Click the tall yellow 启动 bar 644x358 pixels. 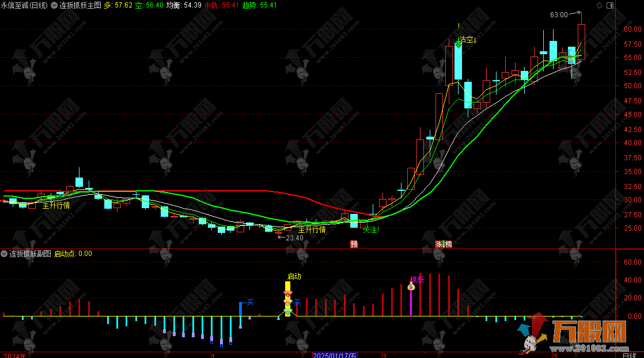coord(287,299)
